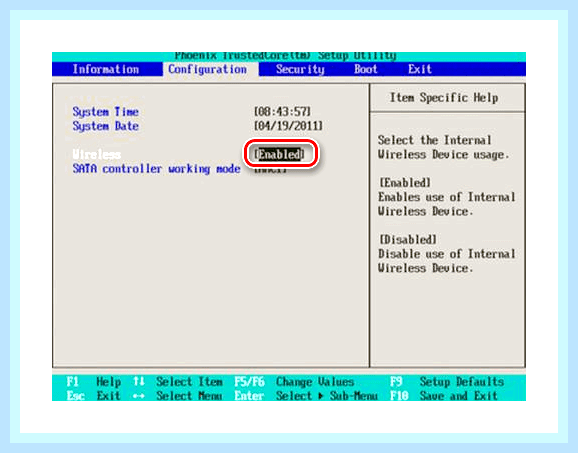Click the System Date value 04/19/2011
Screen dimensions: 578x453
pyautogui.click(x=288, y=126)
